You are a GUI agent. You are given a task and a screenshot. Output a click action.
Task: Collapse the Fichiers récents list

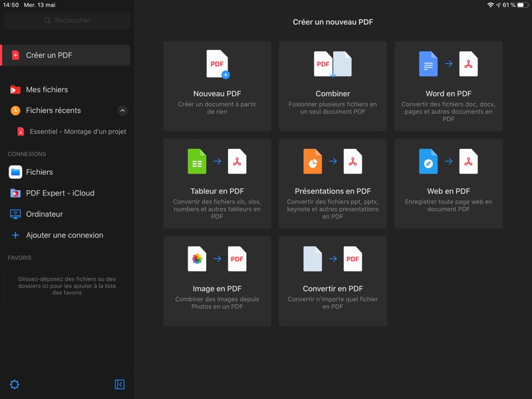(x=122, y=110)
